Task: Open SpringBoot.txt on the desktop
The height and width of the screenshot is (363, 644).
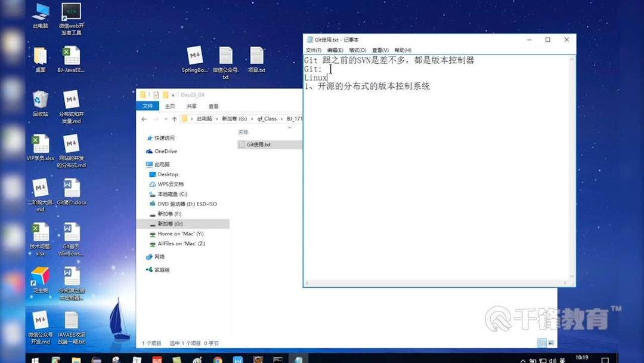Action: coord(195,57)
